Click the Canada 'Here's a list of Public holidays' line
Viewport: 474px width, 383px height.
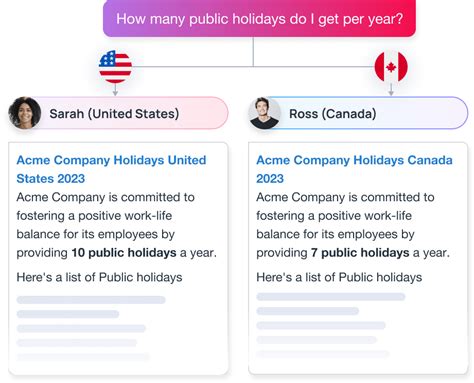pos(339,277)
